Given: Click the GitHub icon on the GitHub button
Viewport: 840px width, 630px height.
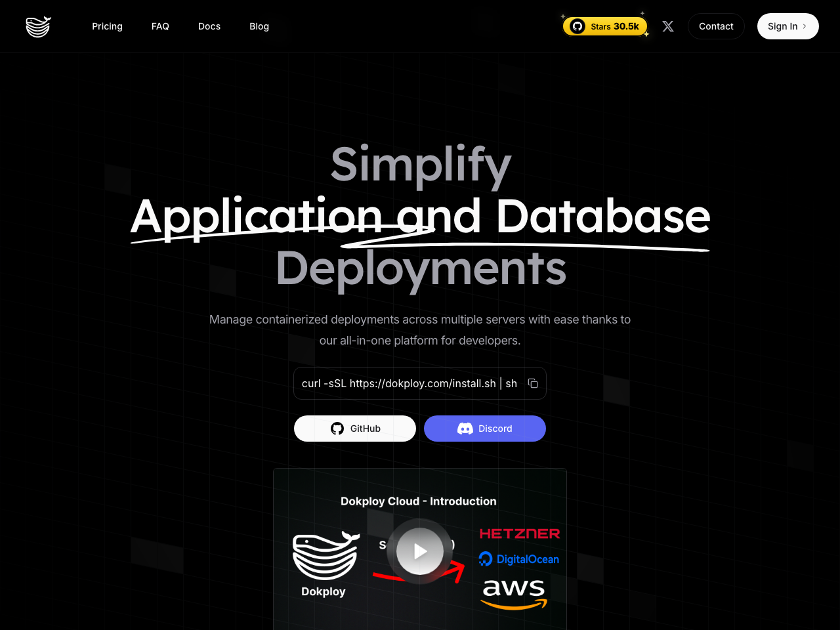Looking at the screenshot, I should tap(337, 428).
